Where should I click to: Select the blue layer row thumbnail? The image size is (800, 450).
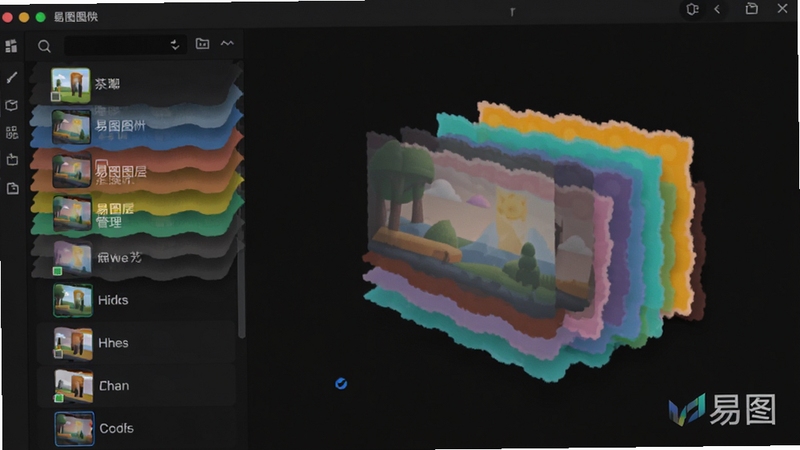[x=71, y=127]
